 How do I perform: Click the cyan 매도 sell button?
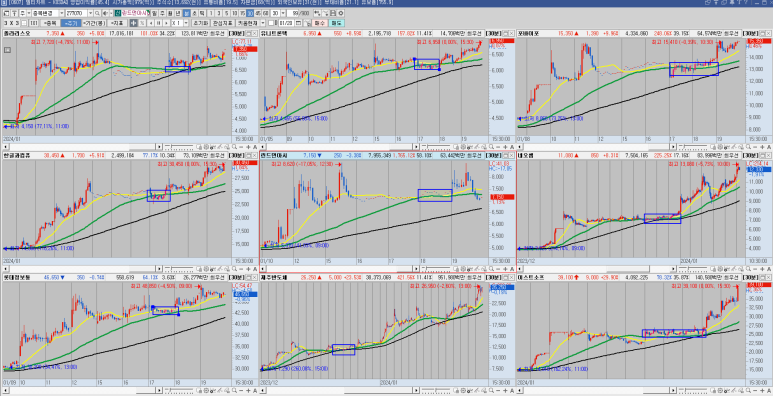tap(336, 23)
